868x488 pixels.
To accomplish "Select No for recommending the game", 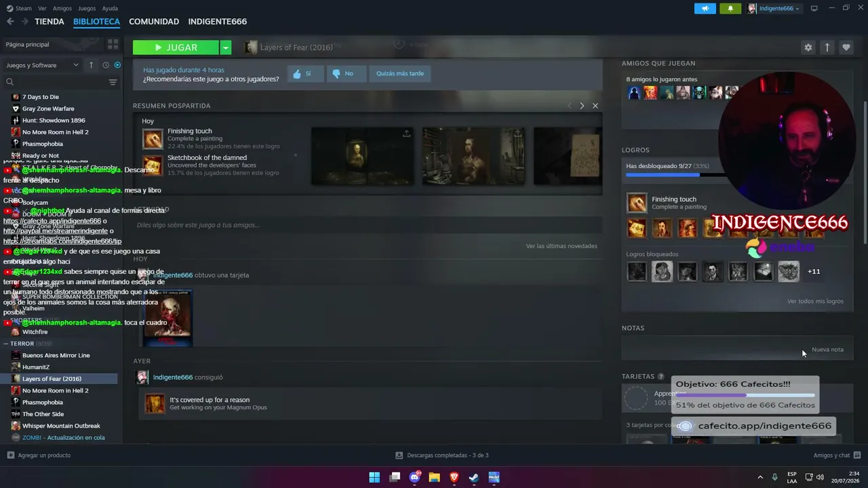I will (346, 73).
